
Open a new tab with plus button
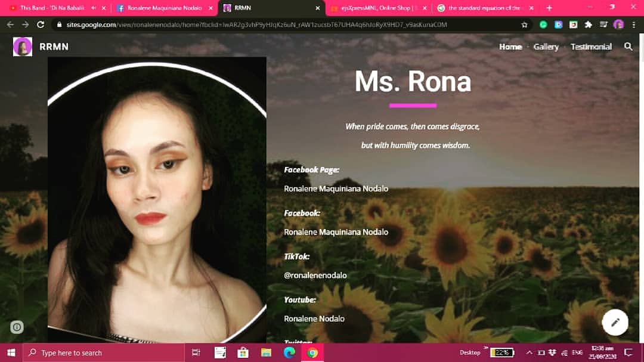[549, 8]
